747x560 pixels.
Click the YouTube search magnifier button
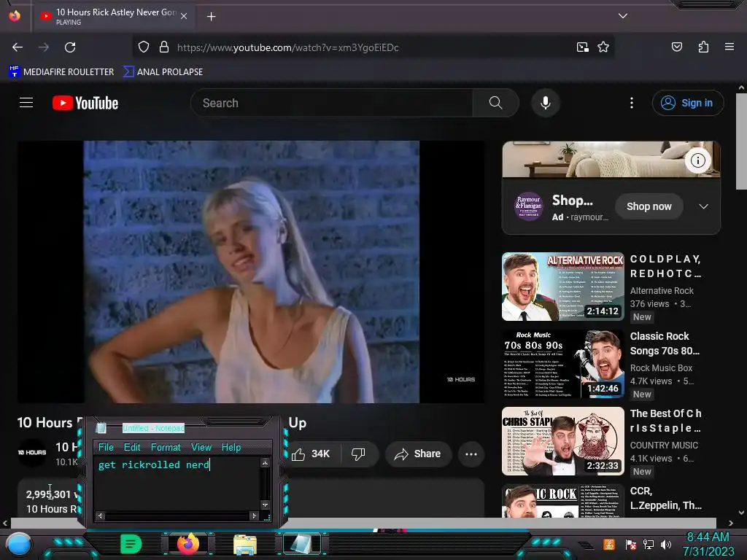(495, 103)
